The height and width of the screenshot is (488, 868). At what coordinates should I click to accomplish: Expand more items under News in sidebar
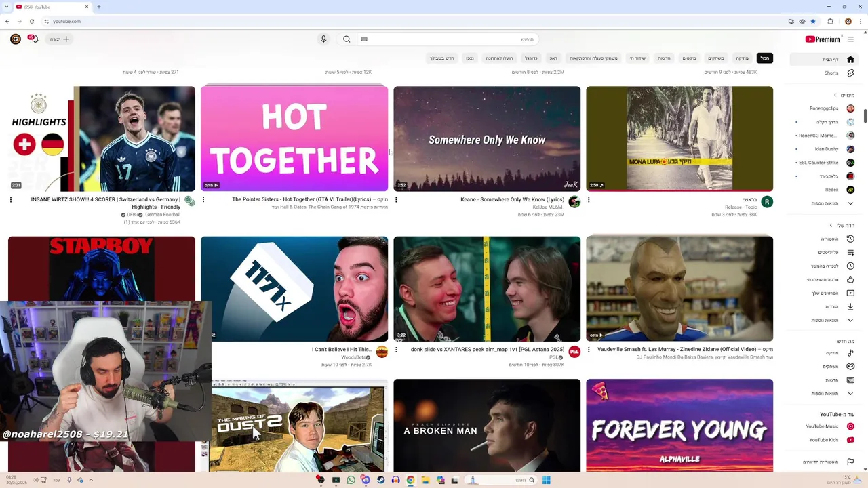click(850, 393)
